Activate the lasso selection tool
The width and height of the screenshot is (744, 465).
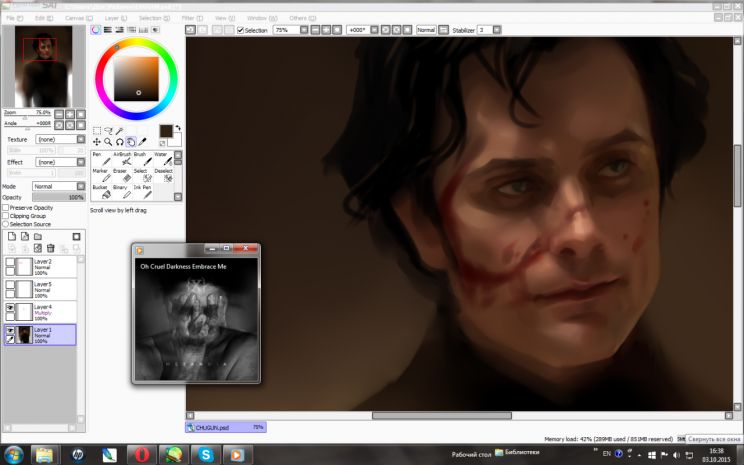[108, 130]
